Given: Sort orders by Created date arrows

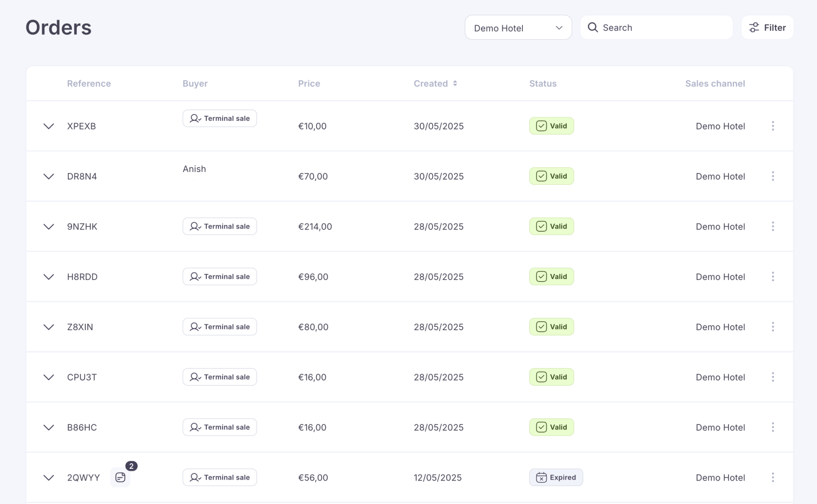Looking at the screenshot, I should (455, 84).
